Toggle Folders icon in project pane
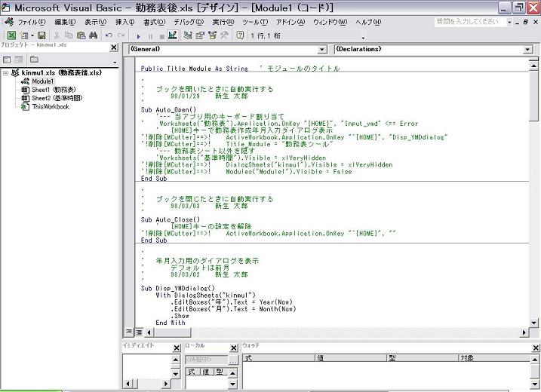Screen dimensions: 541x392 34,60
